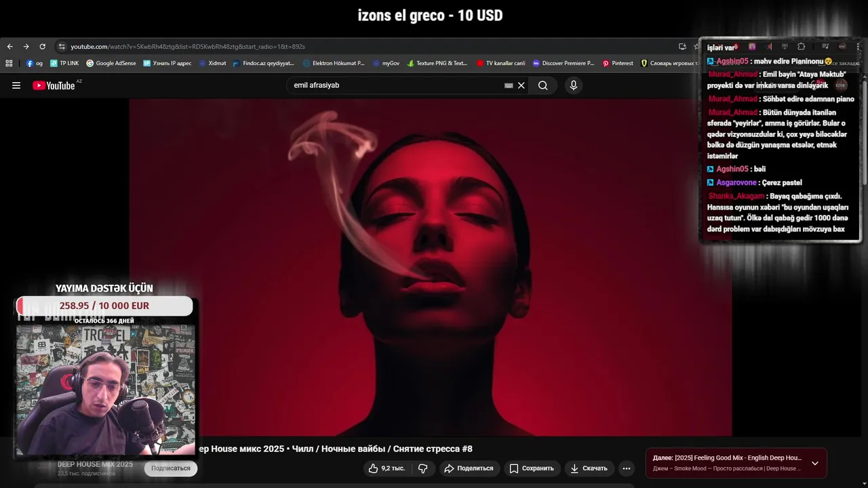Click chat username Shanks_Akagam
The image size is (868, 488).
pyautogui.click(x=736, y=196)
